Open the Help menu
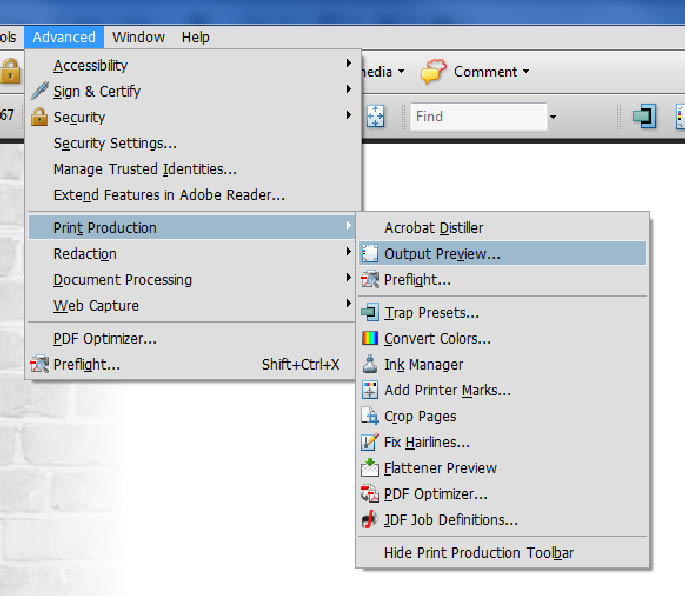 pos(195,37)
